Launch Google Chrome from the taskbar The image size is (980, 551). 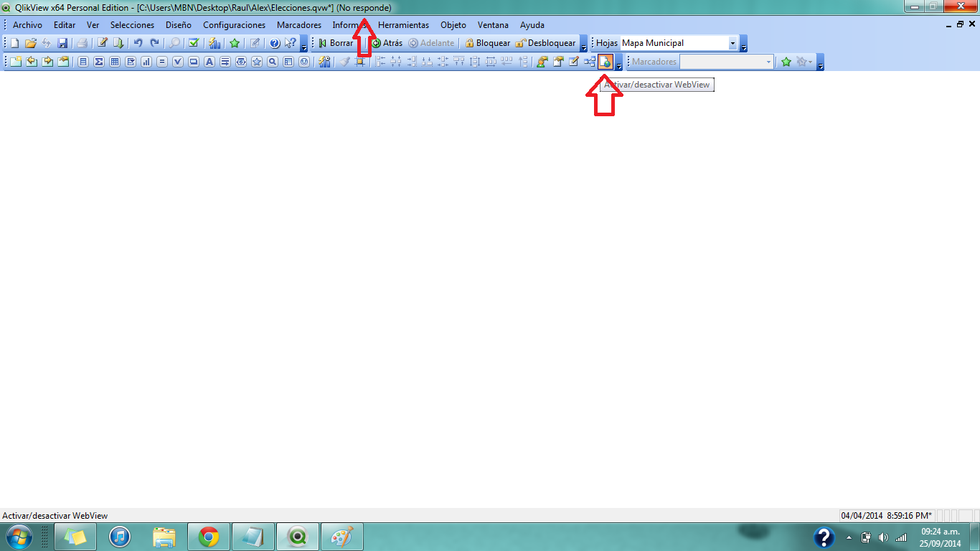pos(208,536)
